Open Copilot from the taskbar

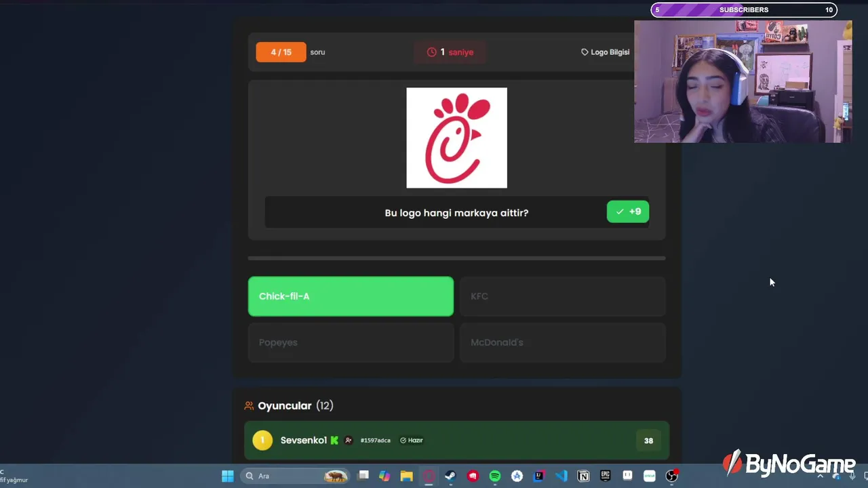click(384, 476)
